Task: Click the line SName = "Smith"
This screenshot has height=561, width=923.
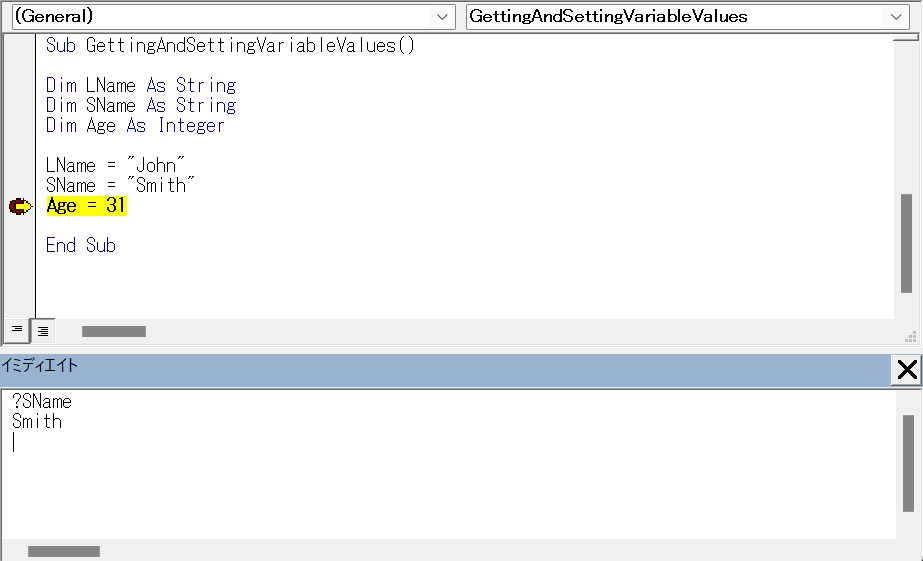Action: coord(119,186)
